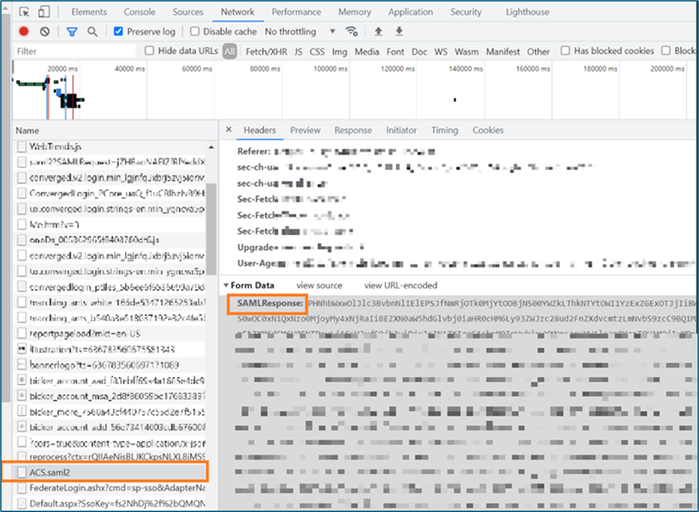Select the FederateLogin.ashx request
Image resolution: width=699 pixels, height=512 pixels.
[x=111, y=488]
